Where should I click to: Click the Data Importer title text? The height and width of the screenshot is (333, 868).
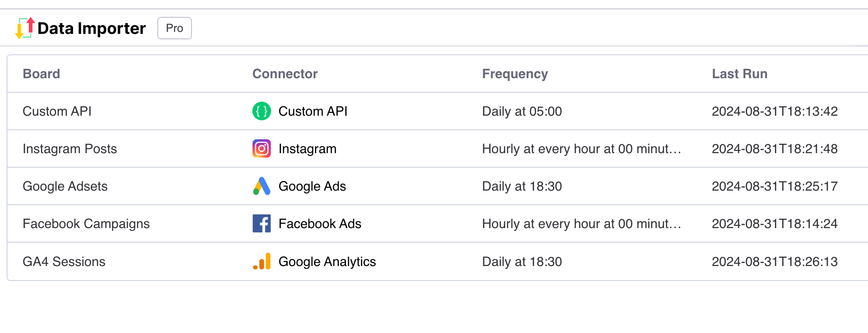(x=92, y=28)
